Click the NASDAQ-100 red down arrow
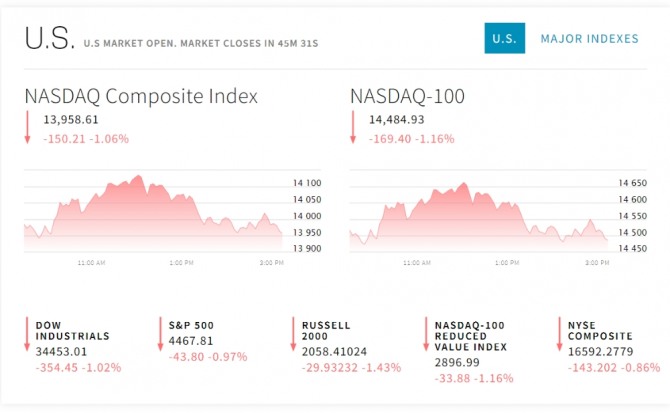The height and width of the screenshot is (413, 670). pos(353,128)
